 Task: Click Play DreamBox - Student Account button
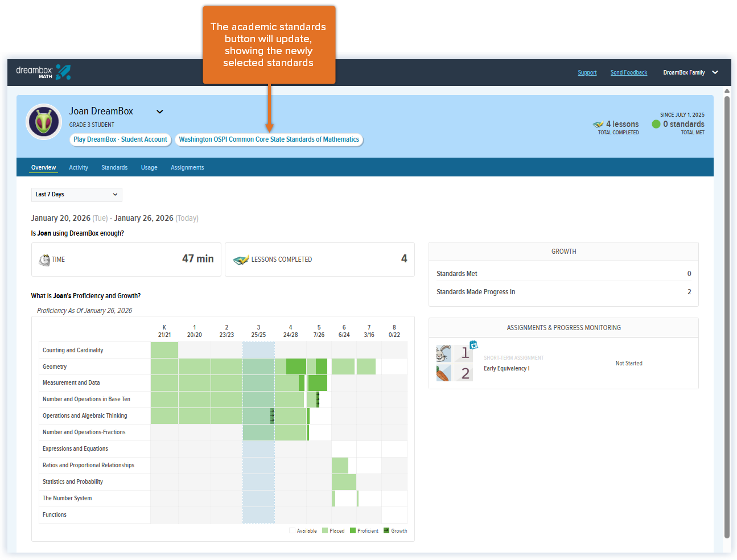coord(121,139)
